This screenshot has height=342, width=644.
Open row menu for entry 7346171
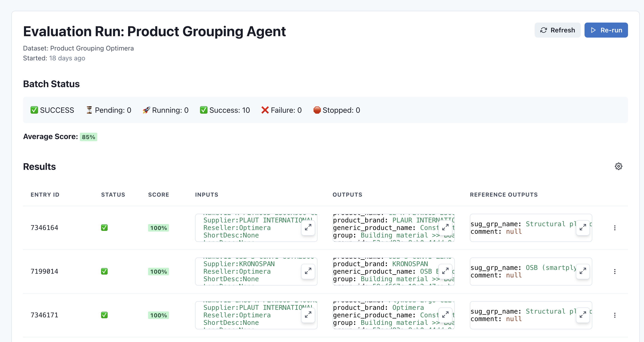(615, 315)
